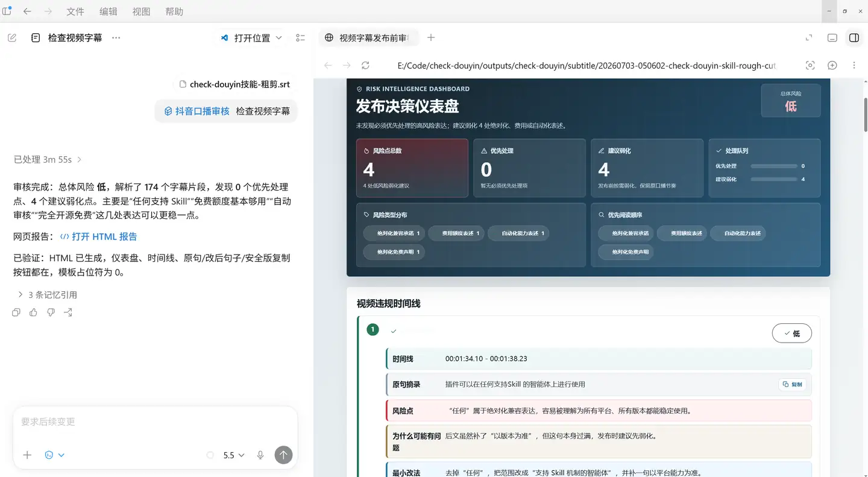The width and height of the screenshot is (868, 477).
Task: Toggle the right side panel icon
Action: pos(854,37)
